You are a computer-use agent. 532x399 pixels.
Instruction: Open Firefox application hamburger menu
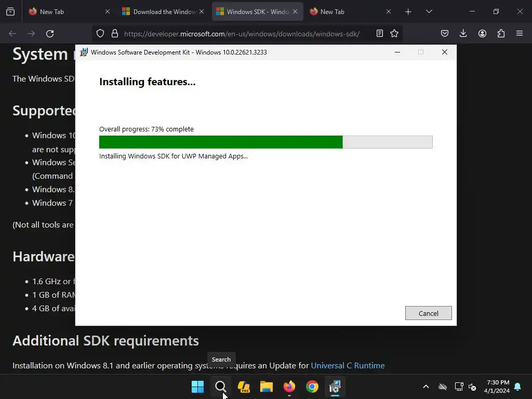[x=520, y=33]
